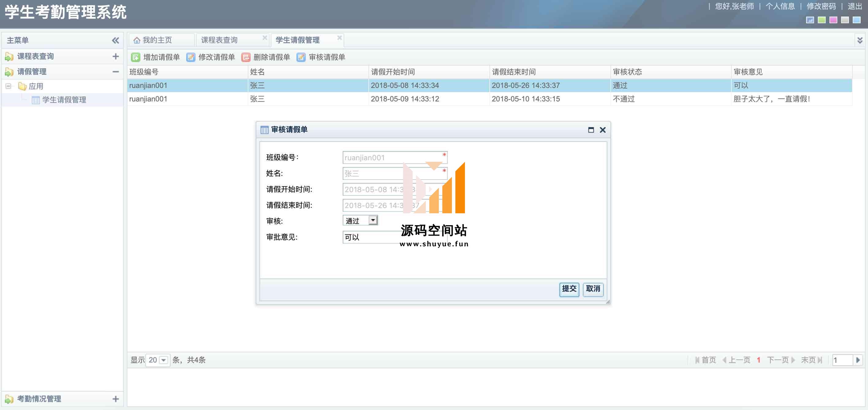
Task: Close the 课程表查询 tab
Action: 265,38
